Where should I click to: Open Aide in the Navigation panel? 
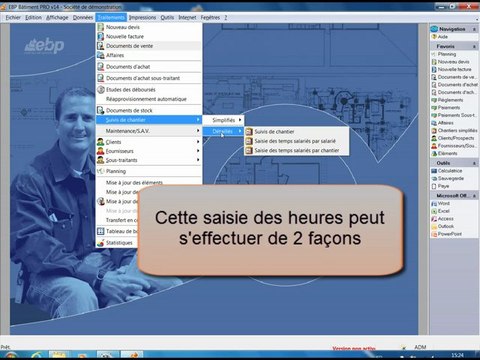click(x=442, y=37)
